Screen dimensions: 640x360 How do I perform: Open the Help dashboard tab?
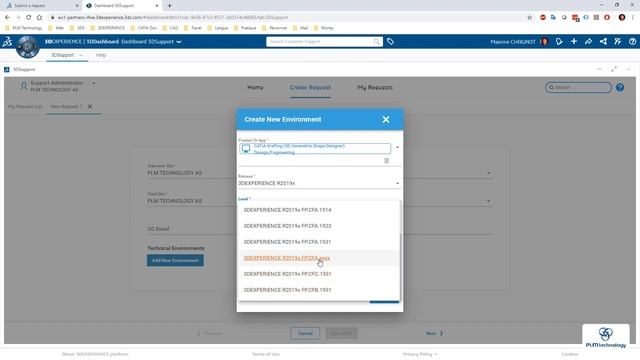(101, 55)
